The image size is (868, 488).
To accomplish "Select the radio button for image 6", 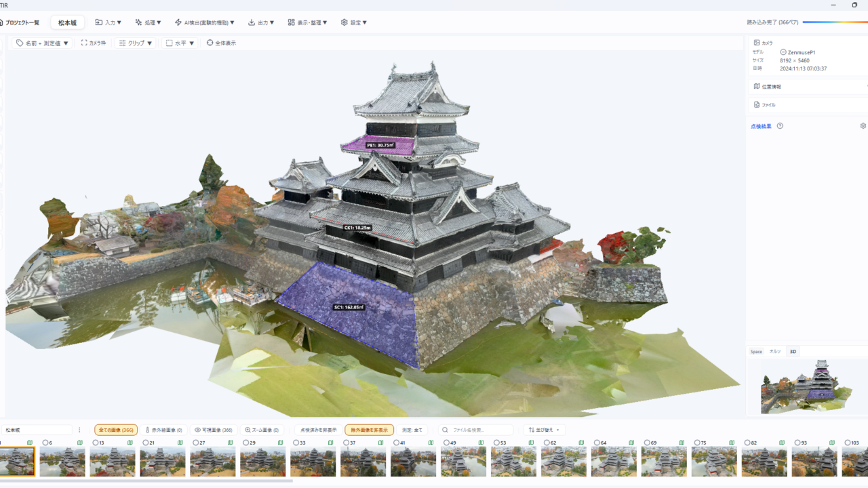I will pos(45,443).
